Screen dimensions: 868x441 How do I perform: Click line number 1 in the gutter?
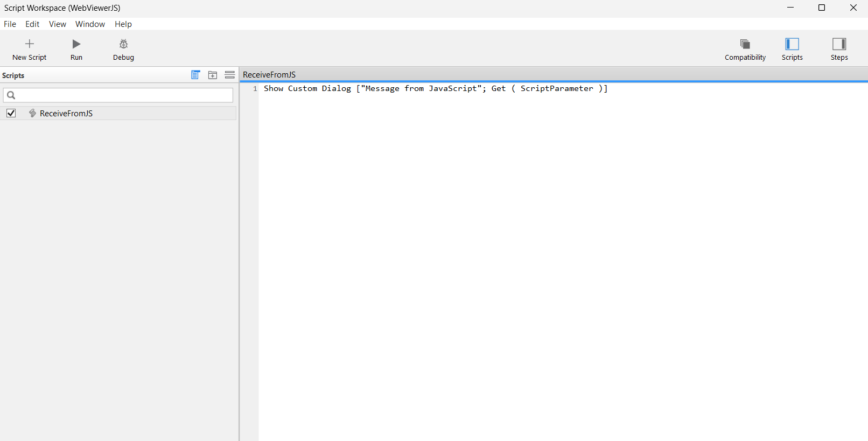click(255, 88)
